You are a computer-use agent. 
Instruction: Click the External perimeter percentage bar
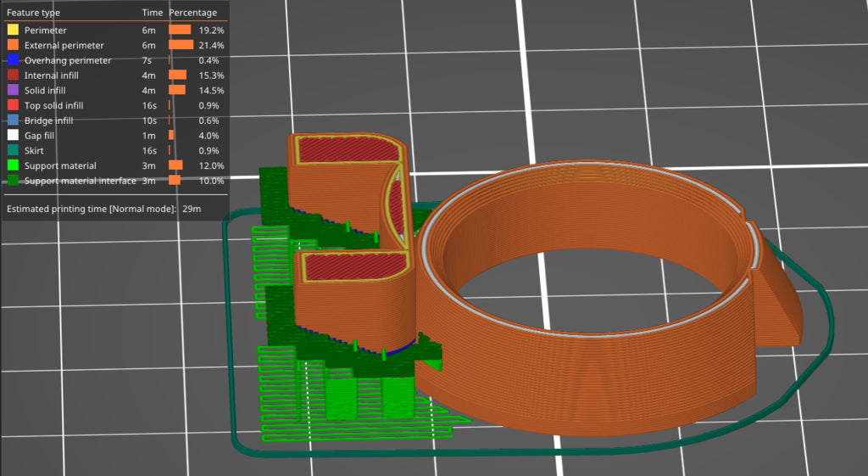(x=181, y=45)
